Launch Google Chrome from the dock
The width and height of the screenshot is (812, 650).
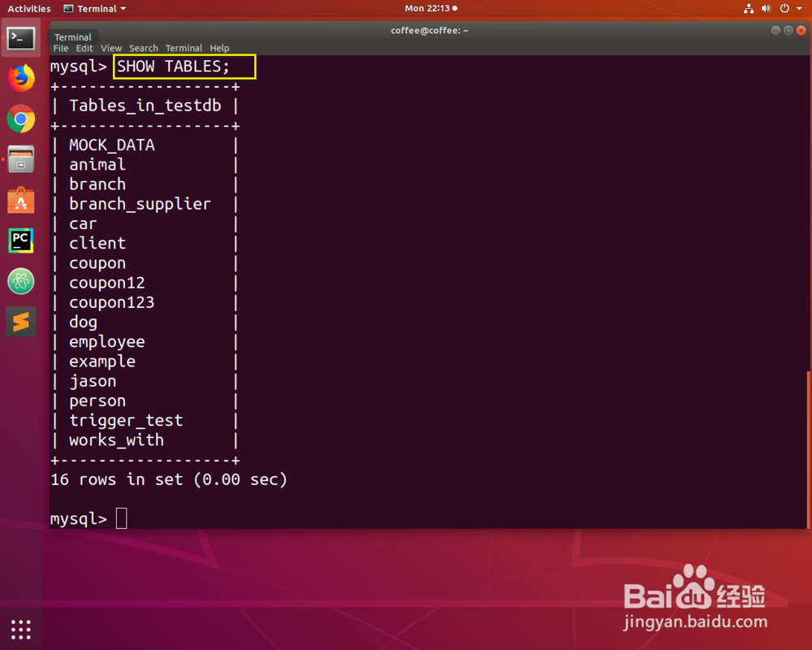click(21, 119)
